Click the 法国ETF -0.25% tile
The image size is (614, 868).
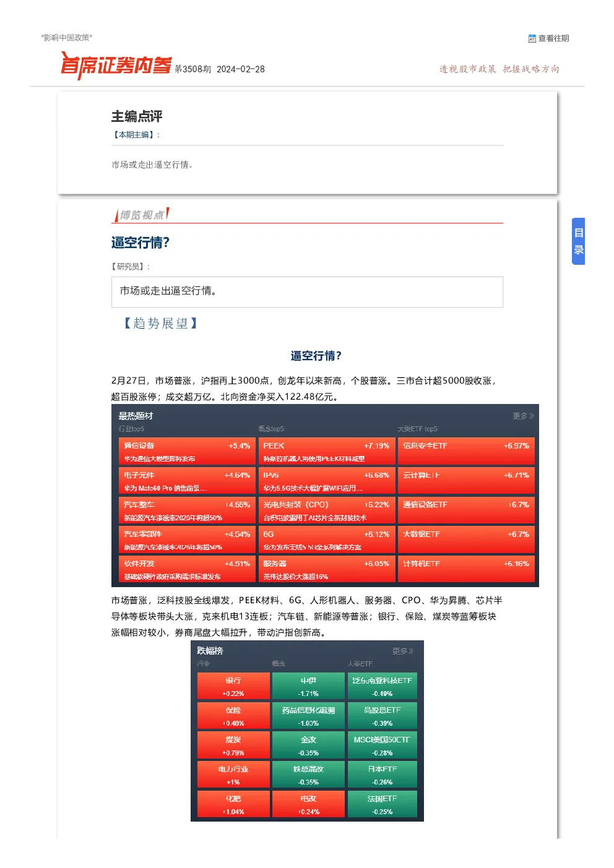(x=382, y=804)
